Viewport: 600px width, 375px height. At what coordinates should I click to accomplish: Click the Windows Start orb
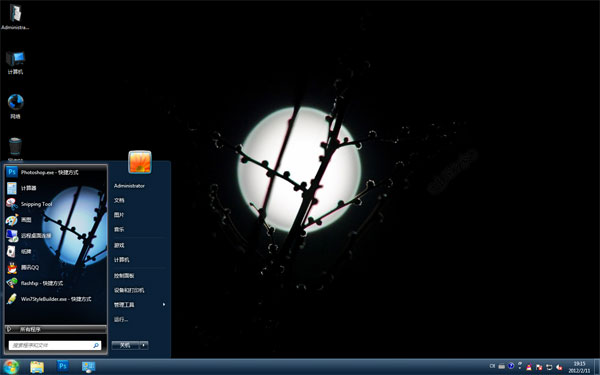click(x=11, y=367)
